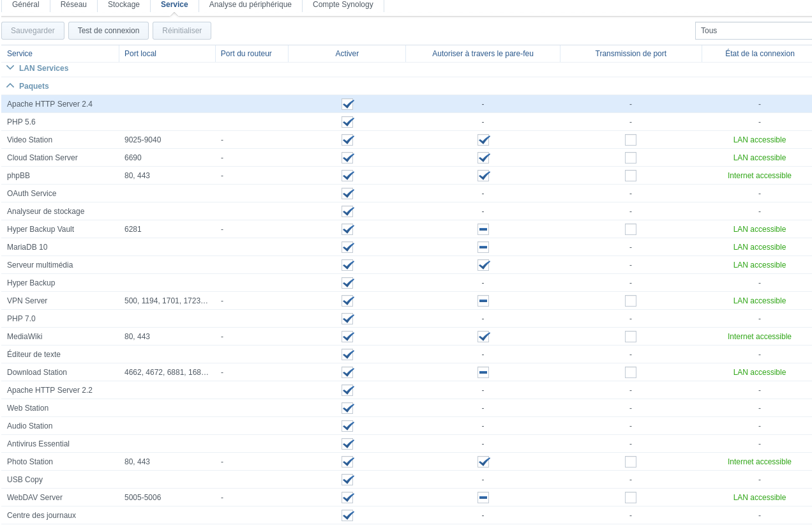Open the Réseau tab

(x=73, y=5)
